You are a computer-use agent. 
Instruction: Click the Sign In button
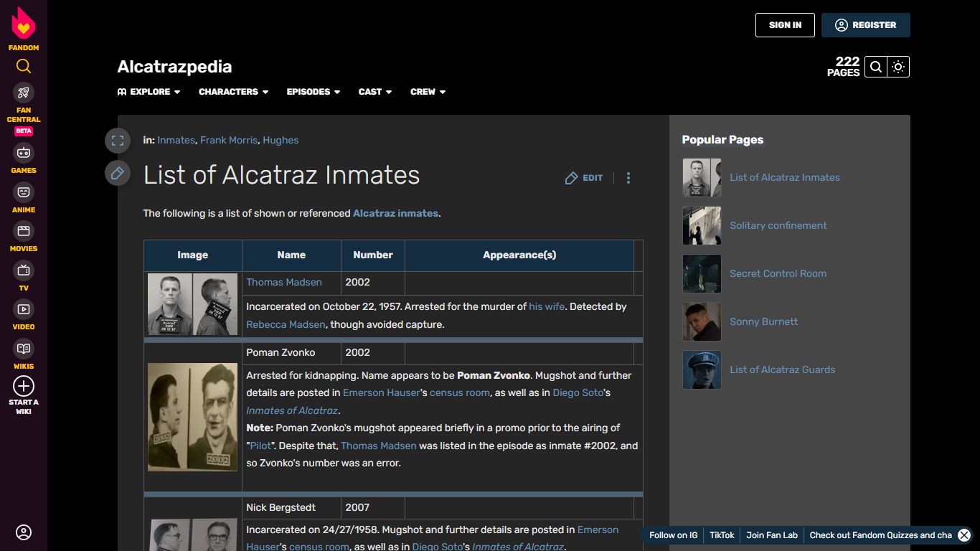click(785, 25)
